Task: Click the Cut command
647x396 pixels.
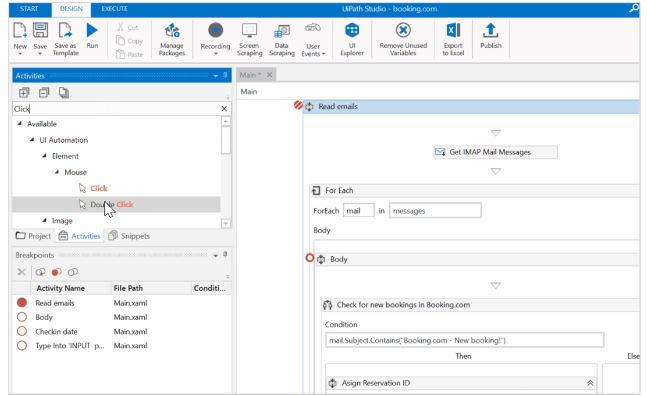Action: pyautogui.click(x=128, y=27)
